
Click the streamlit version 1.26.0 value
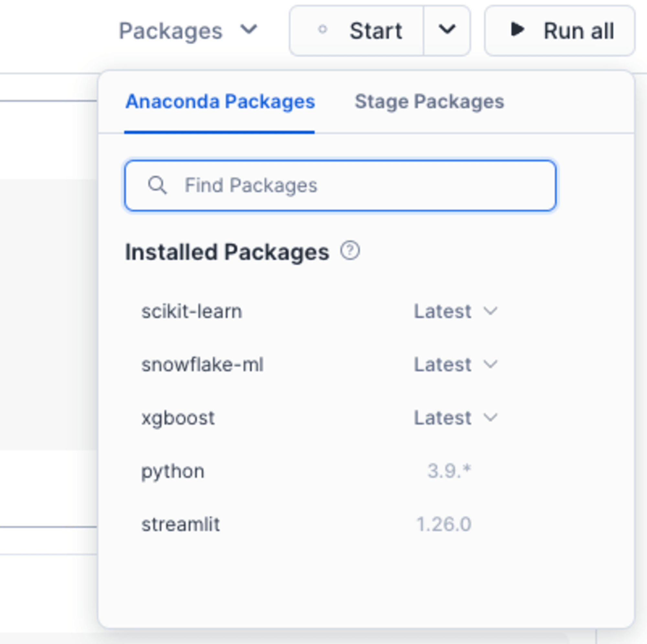444,524
